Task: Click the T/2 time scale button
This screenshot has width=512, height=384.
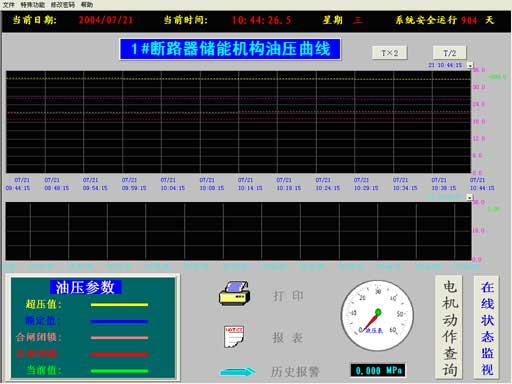Action: [x=450, y=53]
